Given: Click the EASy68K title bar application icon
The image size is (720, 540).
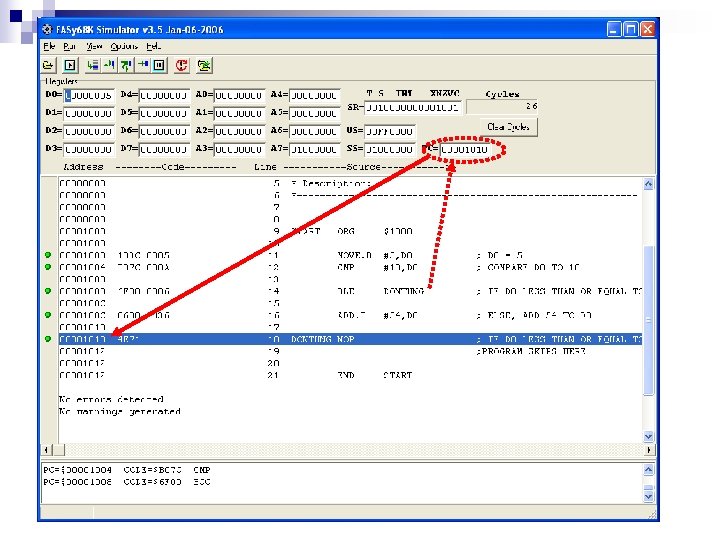Looking at the screenshot, I should [x=47, y=29].
